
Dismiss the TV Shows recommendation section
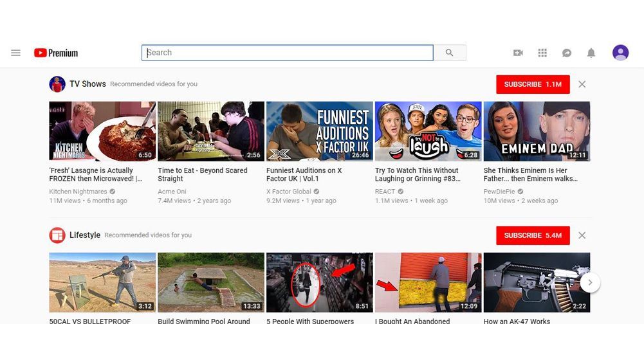[582, 84]
